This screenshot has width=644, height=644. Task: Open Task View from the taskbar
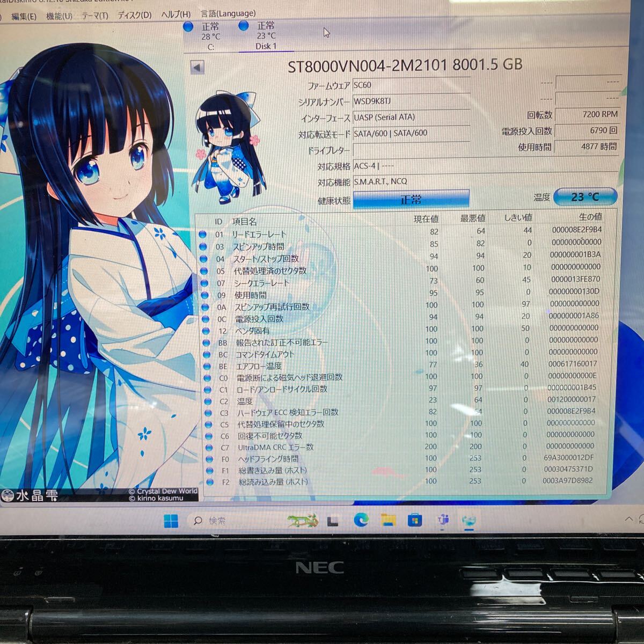333,521
